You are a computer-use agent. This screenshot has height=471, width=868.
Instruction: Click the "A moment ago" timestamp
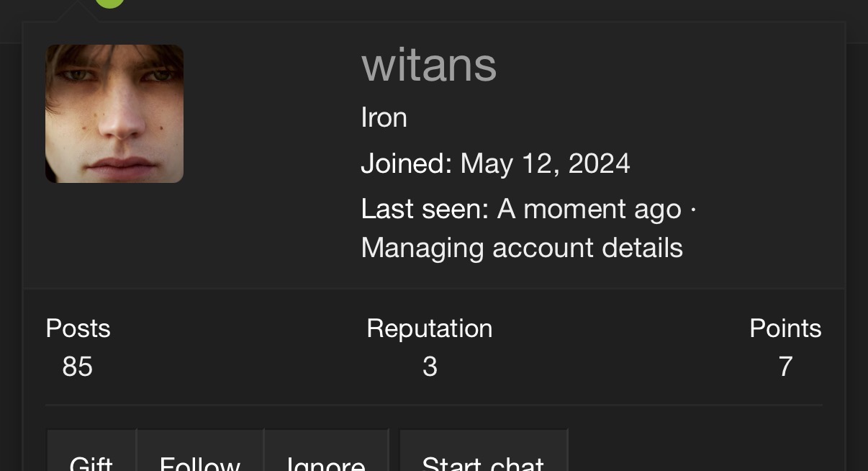coord(589,209)
